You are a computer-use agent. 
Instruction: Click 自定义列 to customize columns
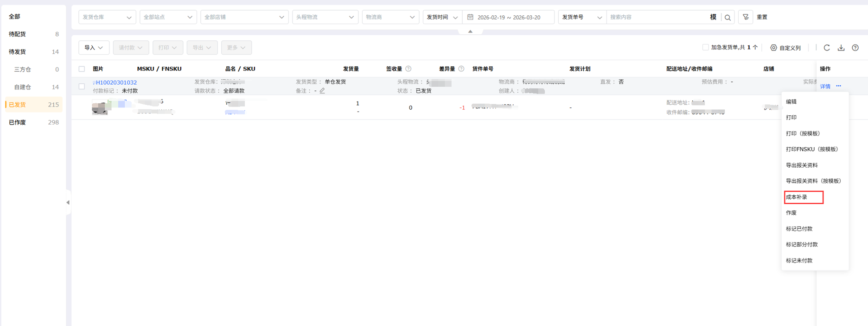[790, 48]
